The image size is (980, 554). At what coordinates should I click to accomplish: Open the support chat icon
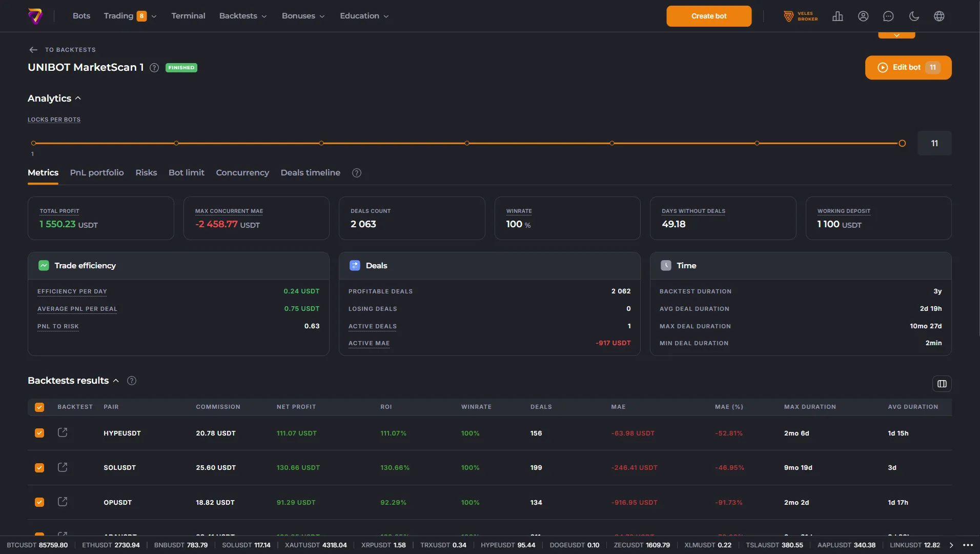(x=888, y=16)
